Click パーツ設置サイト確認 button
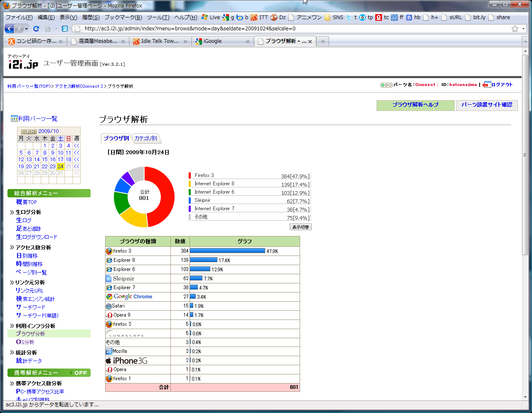The width and height of the screenshot is (532, 413). (487, 105)
